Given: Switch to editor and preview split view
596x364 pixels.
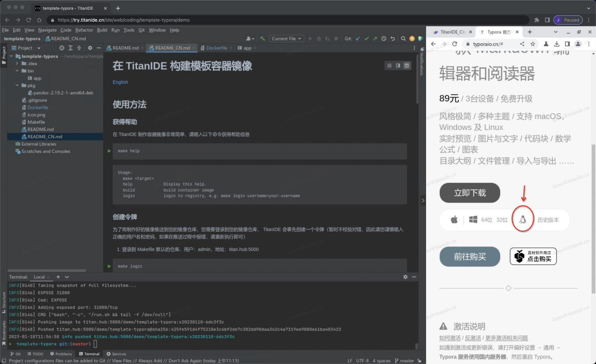Looking at the screenshot, I should 398,65.
